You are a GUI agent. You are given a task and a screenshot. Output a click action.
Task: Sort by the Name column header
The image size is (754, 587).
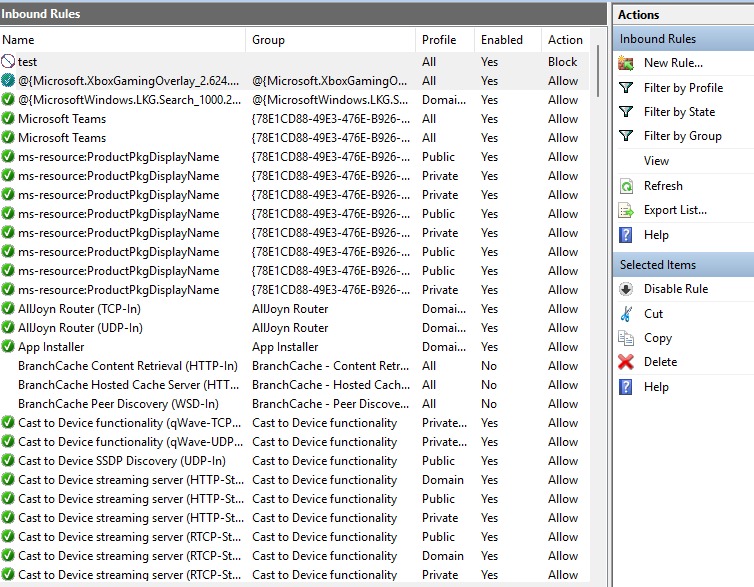tap(123, 40)
